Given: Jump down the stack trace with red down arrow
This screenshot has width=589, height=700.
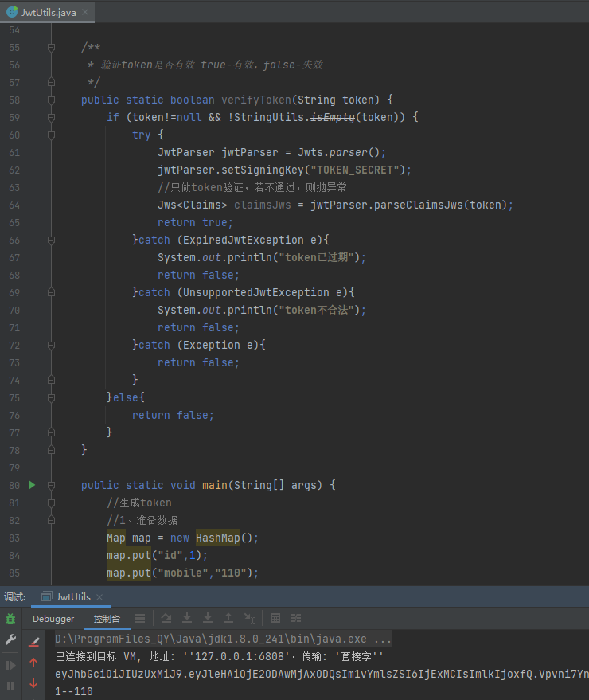Looking at the screenshot, I should (x=33, y=683).
